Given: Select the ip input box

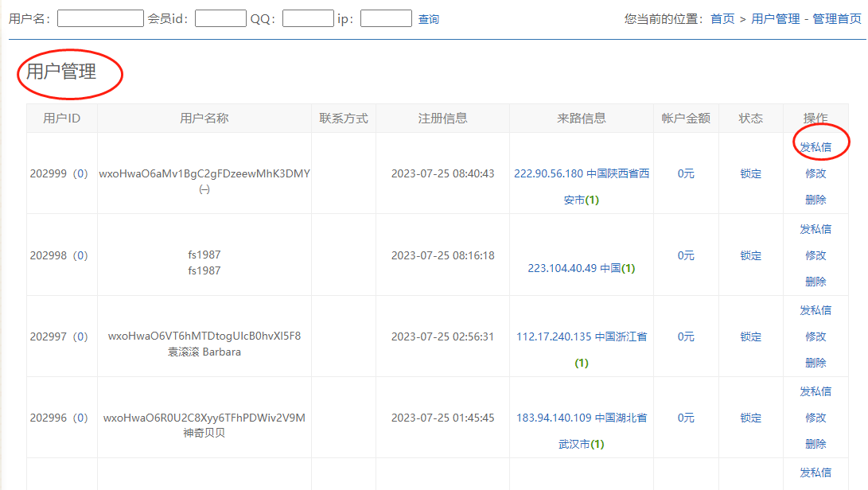Looking at the screenshot, I should (x=386, y=18).
